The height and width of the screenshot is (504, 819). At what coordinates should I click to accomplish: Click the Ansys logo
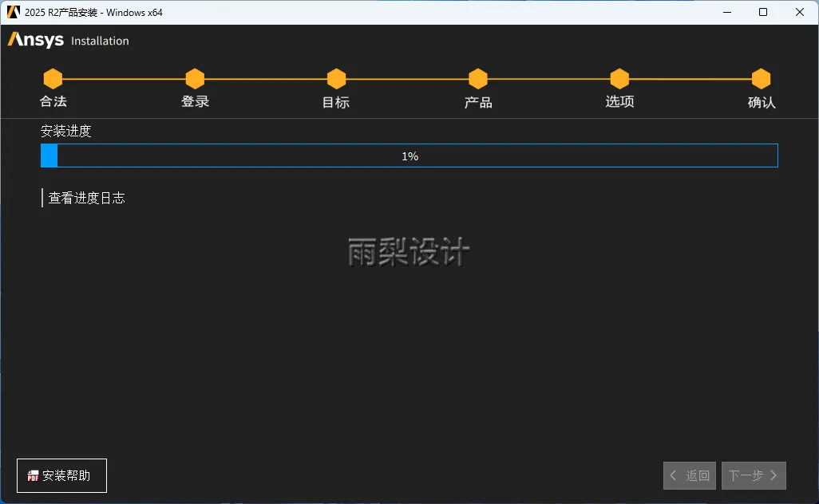(35, 40)
